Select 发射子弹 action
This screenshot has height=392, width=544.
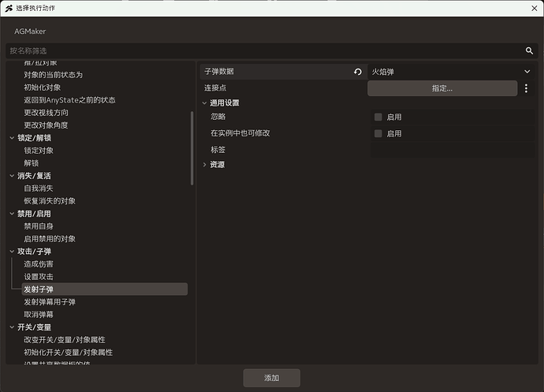point(105,289)
